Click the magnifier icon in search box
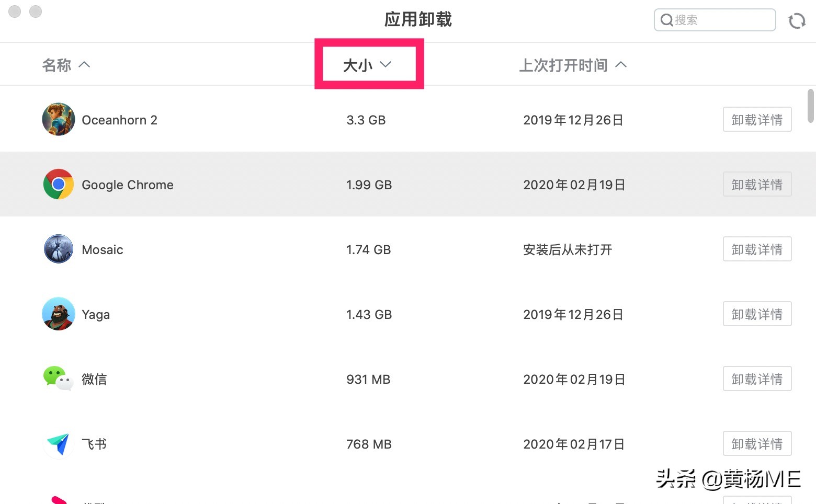Image resolution: width=816 pixels, height=504 pixels. pos(666,20)
